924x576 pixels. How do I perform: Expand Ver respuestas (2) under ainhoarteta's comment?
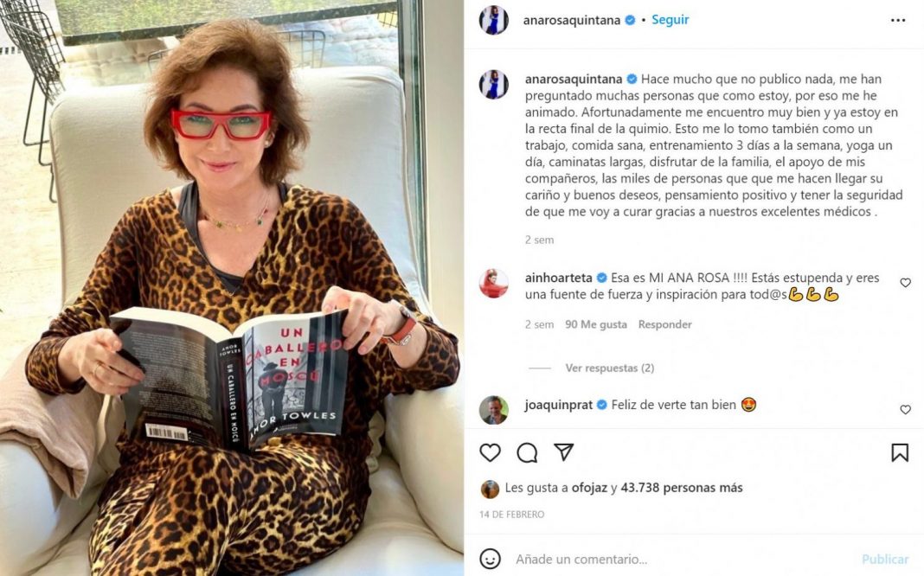pyautogui.click(x=610, y=368)
